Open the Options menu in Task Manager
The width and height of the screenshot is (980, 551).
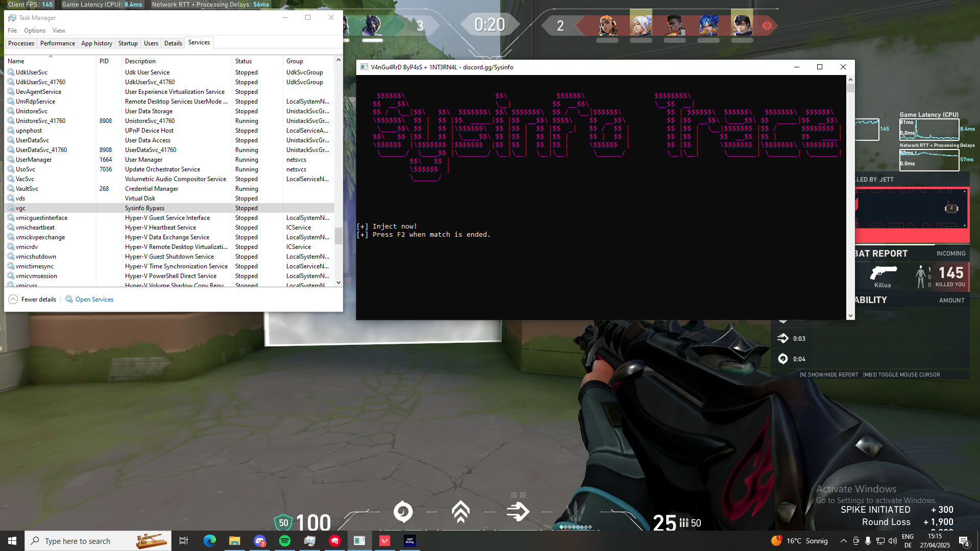pyautogui.click(x=35, y=31)
